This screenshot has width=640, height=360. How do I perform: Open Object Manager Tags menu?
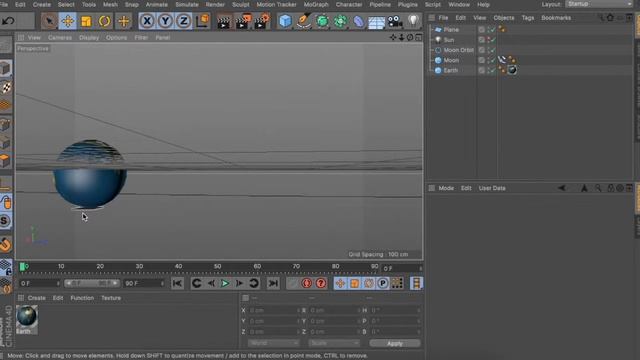[528, 18]
